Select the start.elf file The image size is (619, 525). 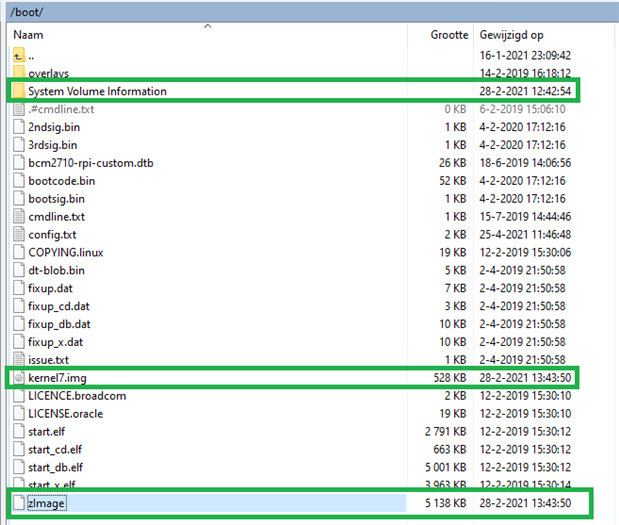coord(49,431)
